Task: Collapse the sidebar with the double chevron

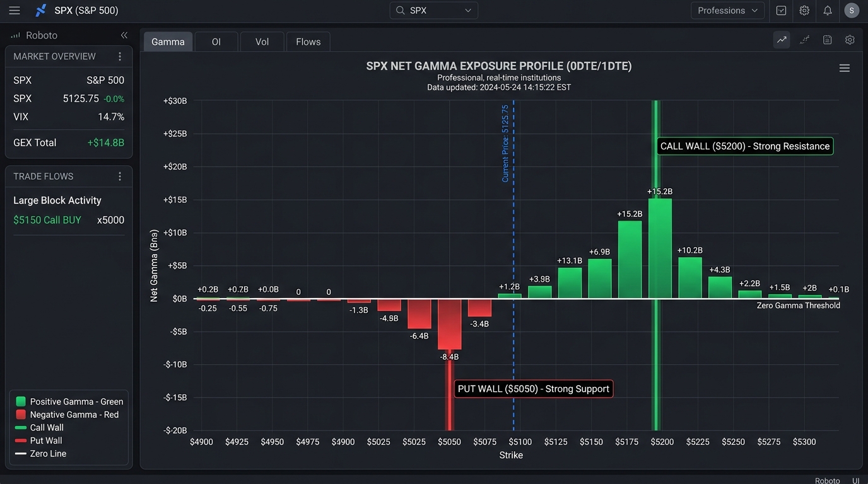Action: pyautogui.click(x=124, y=35)
